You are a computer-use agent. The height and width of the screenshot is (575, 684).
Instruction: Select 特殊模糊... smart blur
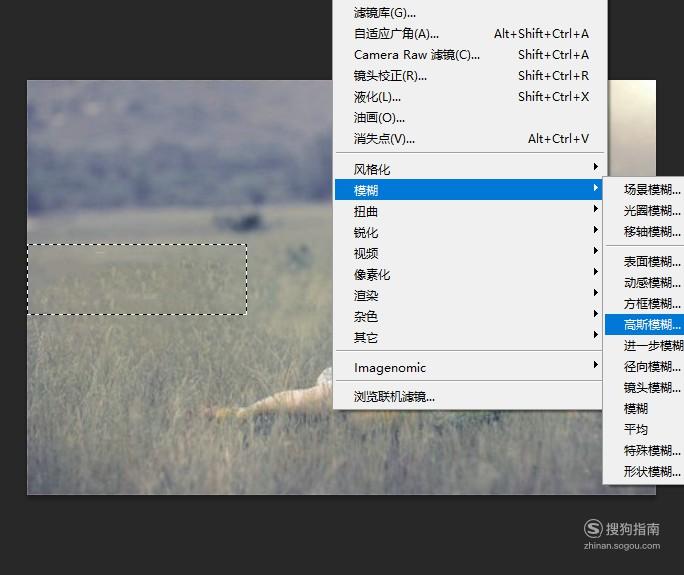644,450
